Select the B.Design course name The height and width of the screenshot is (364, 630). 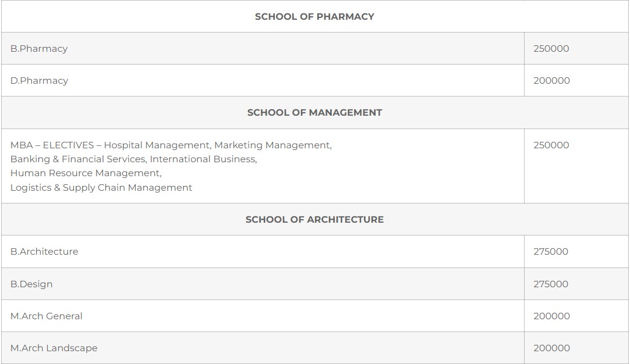31,284
